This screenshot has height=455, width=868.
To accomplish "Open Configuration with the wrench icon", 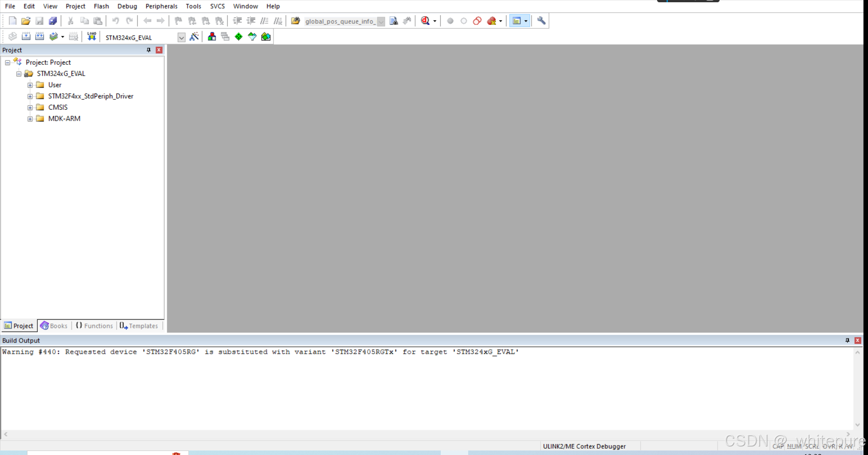I will click(541, 21).
